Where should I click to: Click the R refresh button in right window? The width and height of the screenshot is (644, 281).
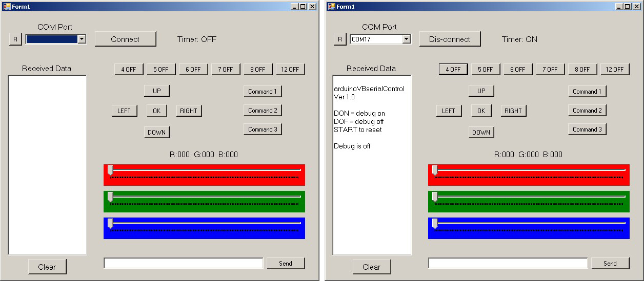click(339, 39)
